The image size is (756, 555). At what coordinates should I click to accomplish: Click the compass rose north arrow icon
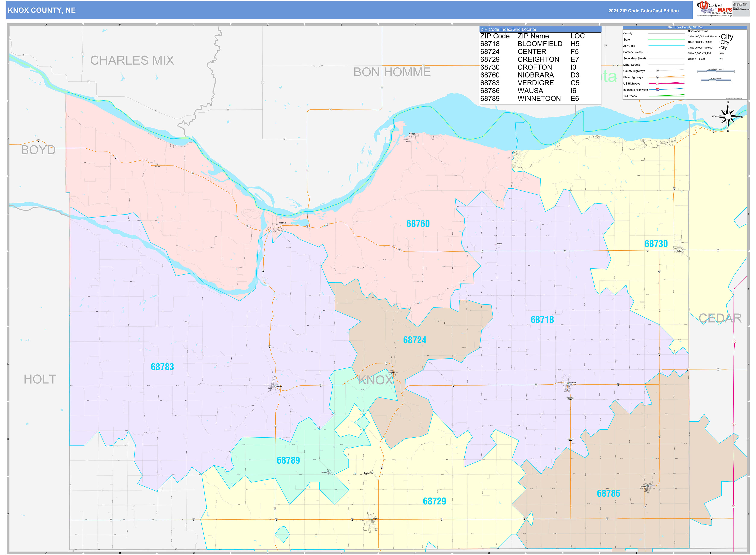727,116
